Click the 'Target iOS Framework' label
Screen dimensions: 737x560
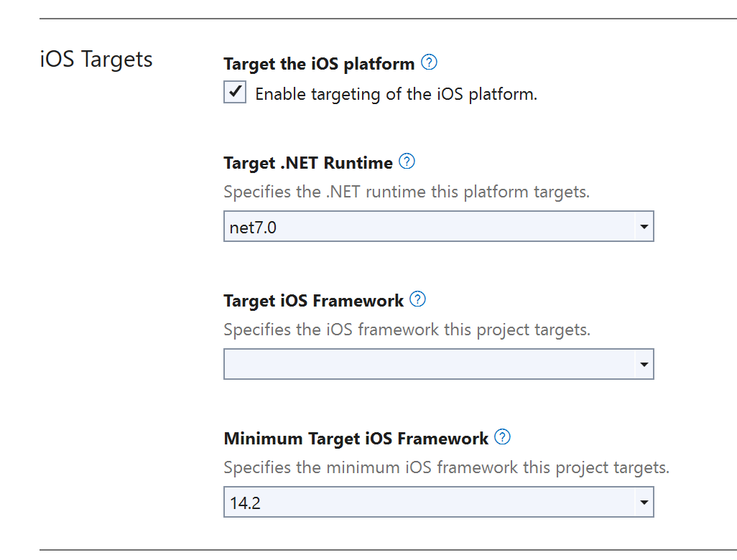pyautogui.click(x=313, y=301)
